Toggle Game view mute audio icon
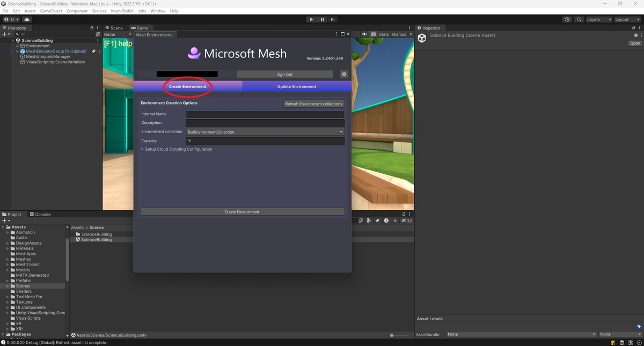Viewport: 644px width, 346px height. (x=365, y=34)
